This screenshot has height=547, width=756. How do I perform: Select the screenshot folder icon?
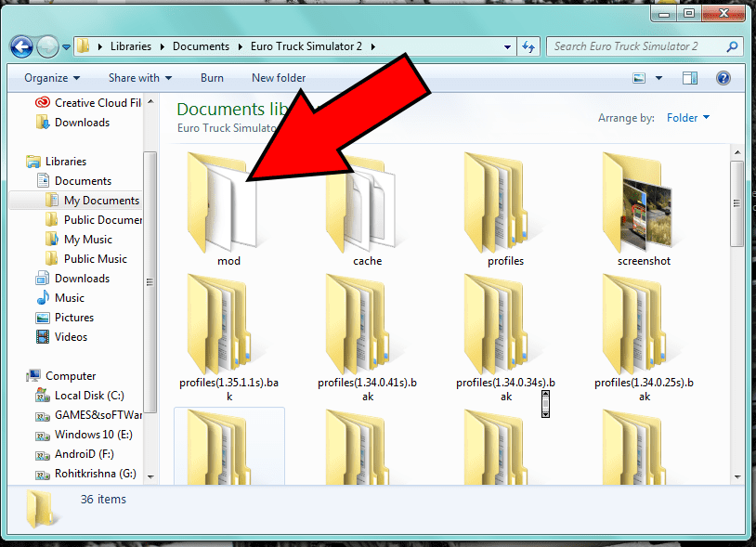coord(637,202)
